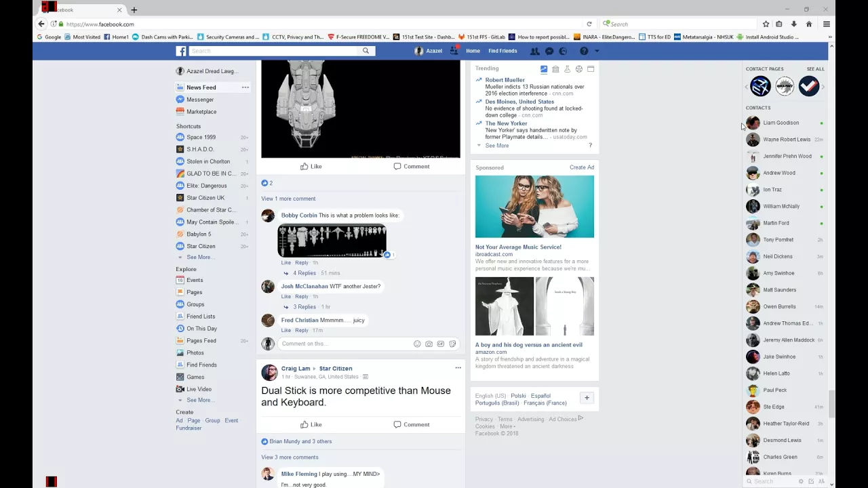Open chat with Liam Goodison
This screenshot has height=488, width=868.
(785, 123)
